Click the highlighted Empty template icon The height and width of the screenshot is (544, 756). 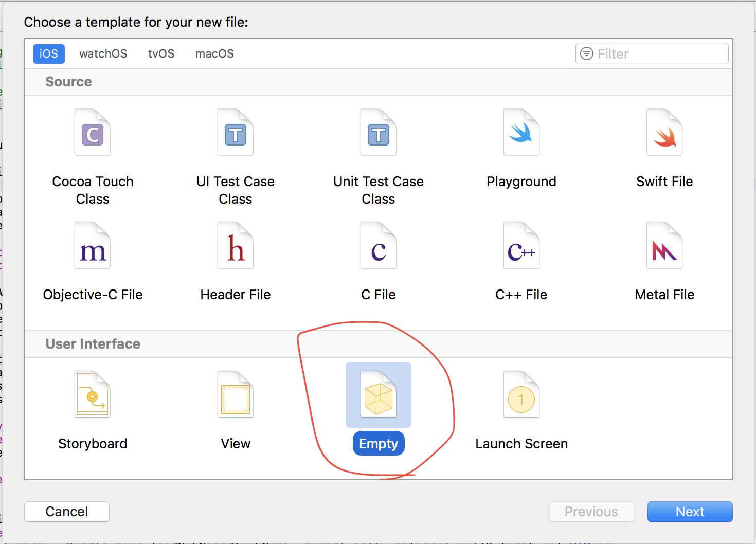[379, 395]
